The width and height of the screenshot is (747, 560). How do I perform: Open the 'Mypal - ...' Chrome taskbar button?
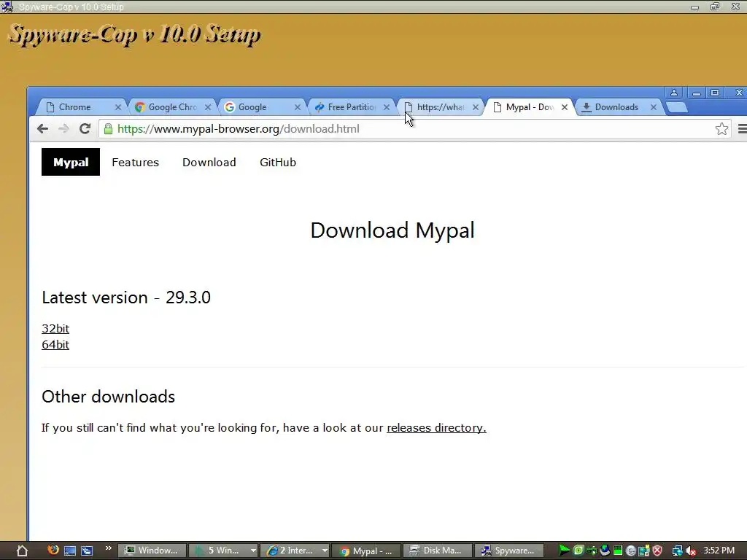(365, 551)
